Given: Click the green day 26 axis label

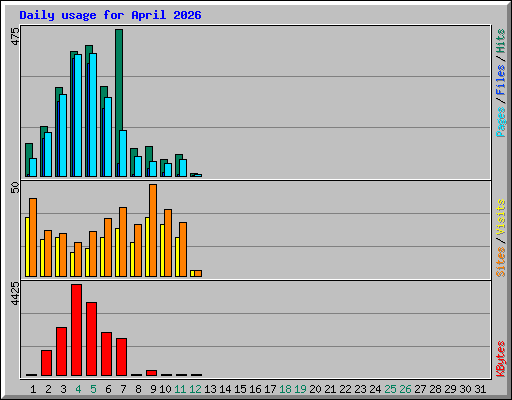Looking at the screenshot, I should [x=405, y=389].
